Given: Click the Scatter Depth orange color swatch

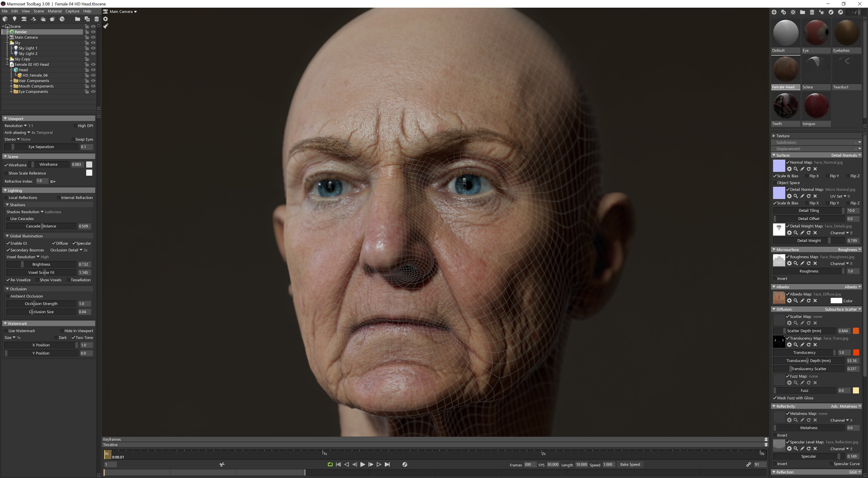Looking at the screenshot, I should tap(856, 331).
